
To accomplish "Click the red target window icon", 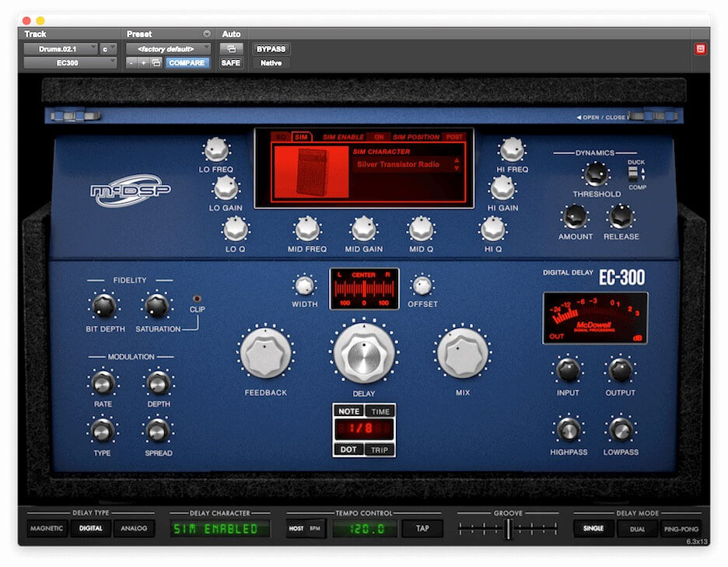I will click(x=700, y=49).
